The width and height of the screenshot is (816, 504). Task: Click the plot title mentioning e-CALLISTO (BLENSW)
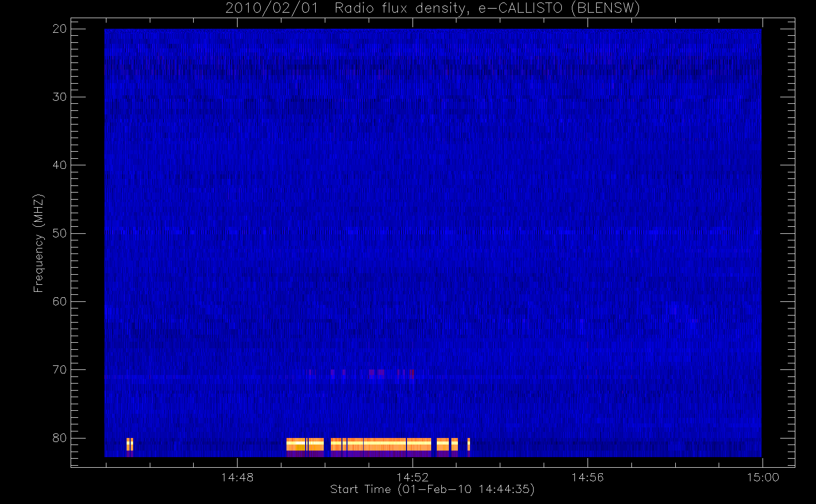(432, 9)
